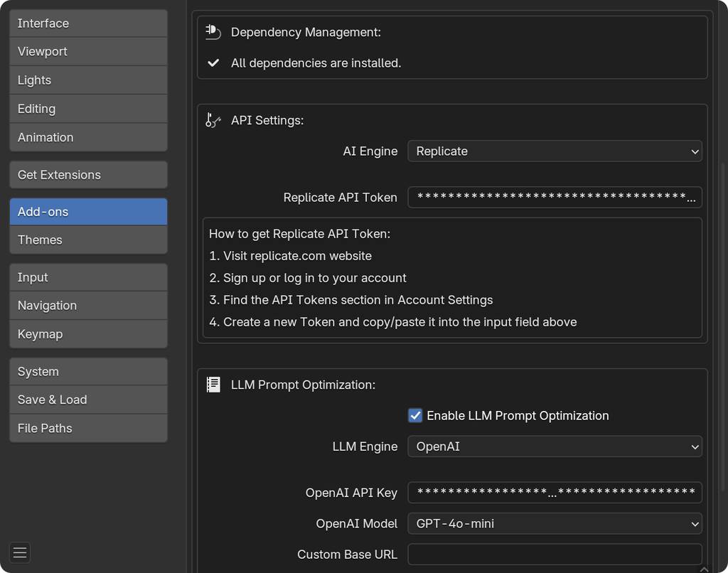Select the Save & Load category
Screen dimensions: 728x573
pyautogui.click(x=88, y=400)
